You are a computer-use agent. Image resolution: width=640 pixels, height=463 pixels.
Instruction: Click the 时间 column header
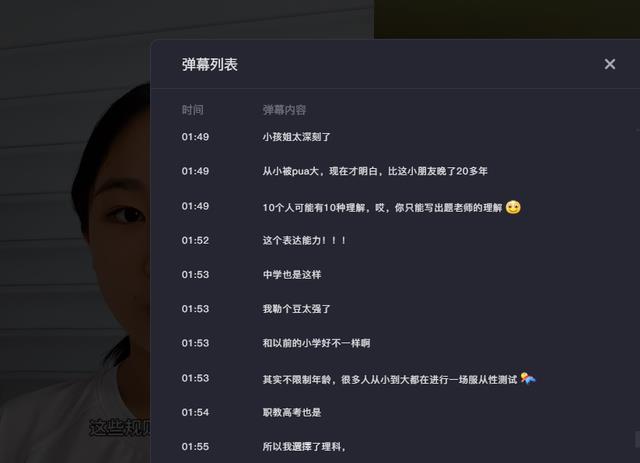click(192, 110)
